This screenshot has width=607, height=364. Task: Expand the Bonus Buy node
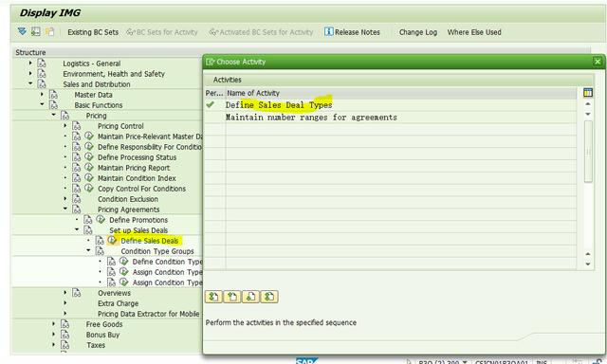[x=54, y=335]
